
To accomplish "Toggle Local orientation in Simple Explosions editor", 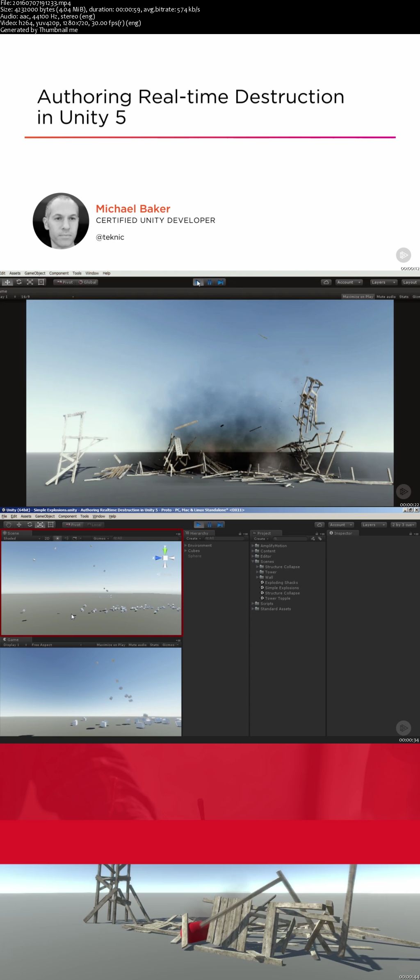I will (x=94, y=525).
